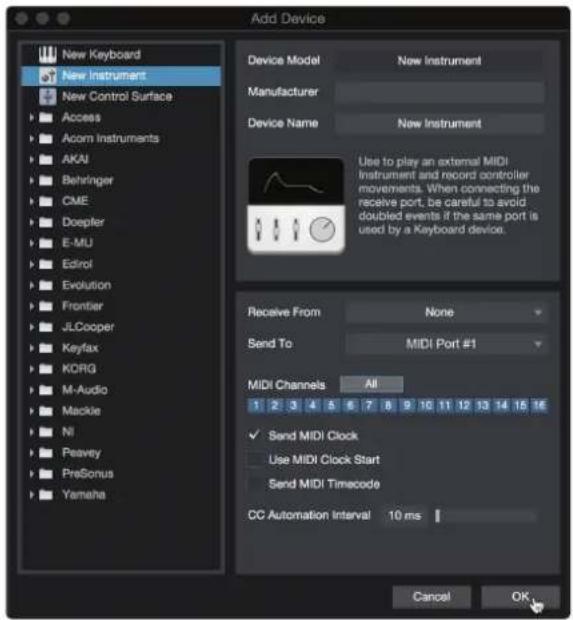The width and height of the screenshot is (573, 620).
Task: Select New Control Surface list entry
Action: click(121, 96)
